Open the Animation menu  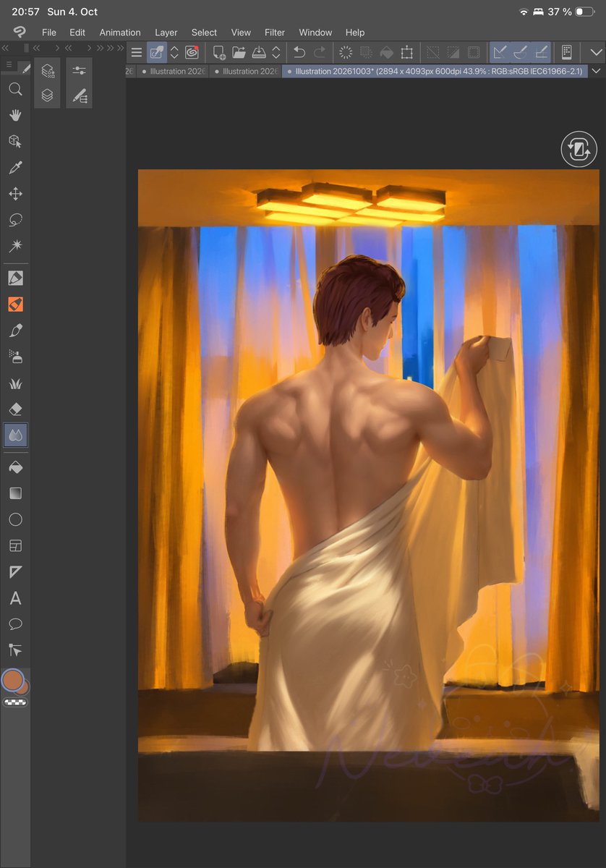coord(120,33)
